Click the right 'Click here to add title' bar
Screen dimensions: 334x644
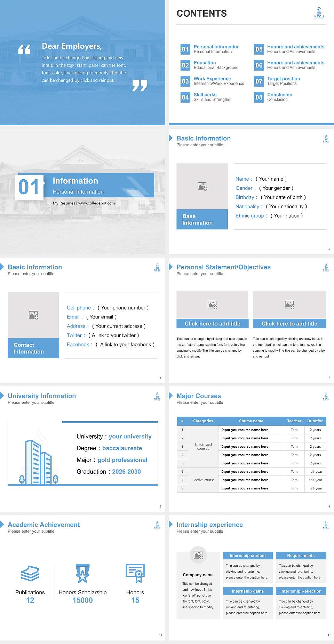(289, 324)
